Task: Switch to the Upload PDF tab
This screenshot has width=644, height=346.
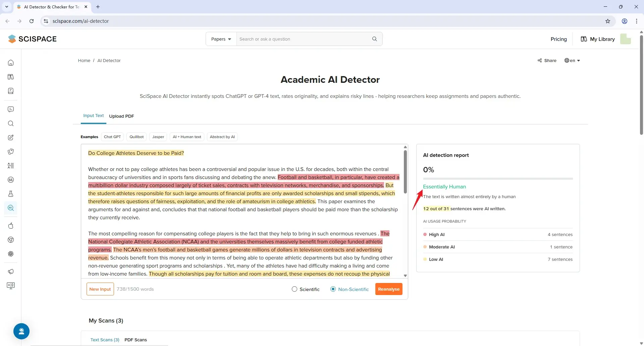Action: [x=121, y=116]
